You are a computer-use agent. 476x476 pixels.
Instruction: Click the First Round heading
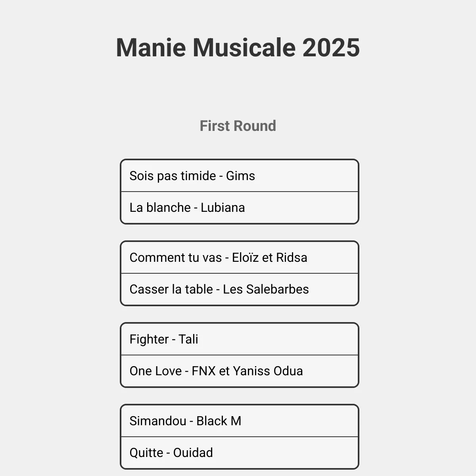coord(238,126)
